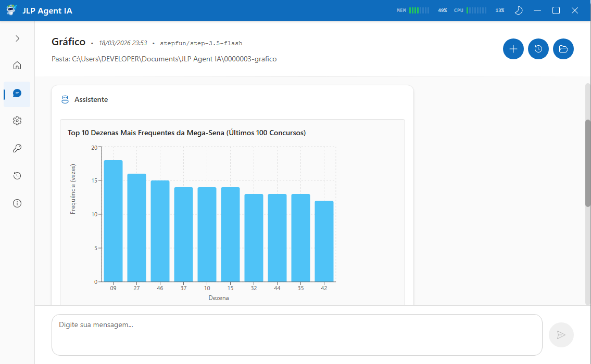Screen dimensions: 591x364
Task: Click the JLP Agent IA logo
Action: click(11, 10)
